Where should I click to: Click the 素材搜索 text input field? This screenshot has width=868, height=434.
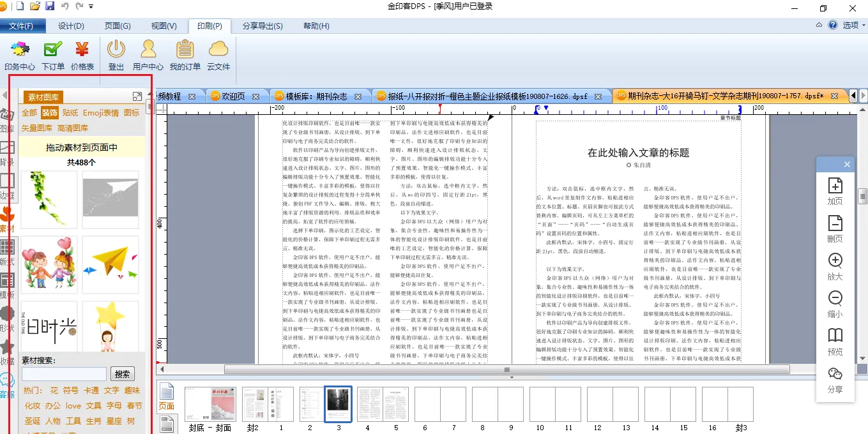click(x=65, y=374)
